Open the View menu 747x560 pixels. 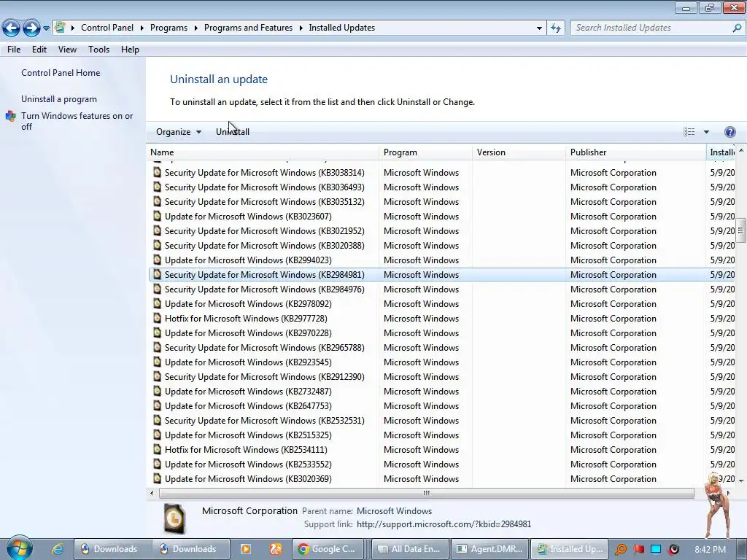(67, 50)
